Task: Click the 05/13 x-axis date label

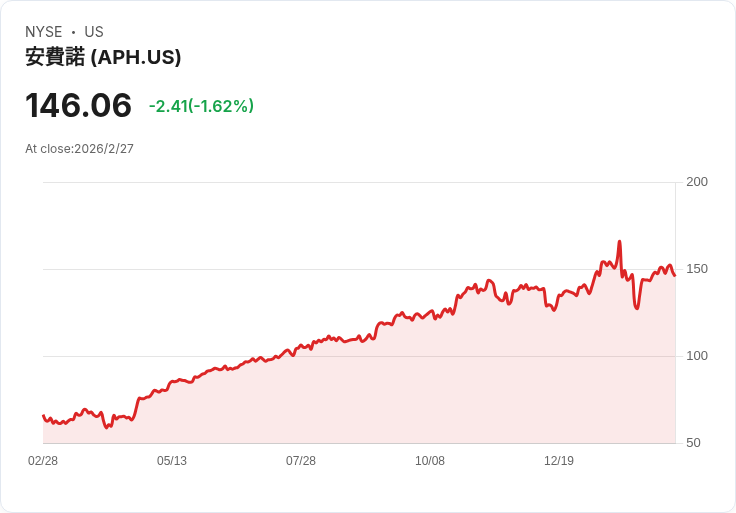Action: click(172, 461)
